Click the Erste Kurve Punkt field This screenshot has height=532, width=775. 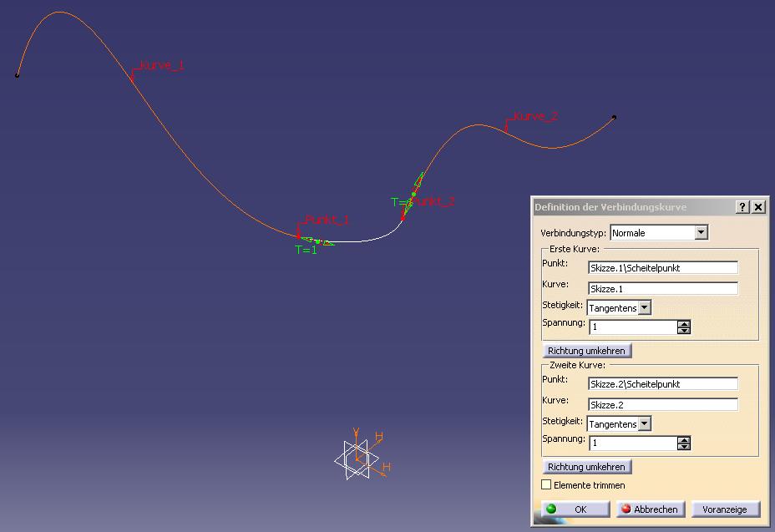tap(663, 268)
